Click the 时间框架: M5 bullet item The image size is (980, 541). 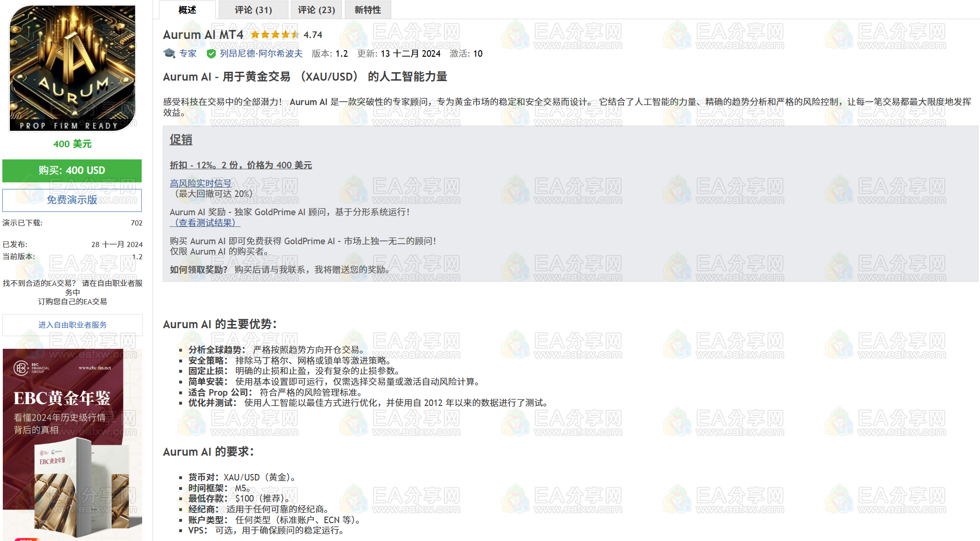tap(220, 488)
